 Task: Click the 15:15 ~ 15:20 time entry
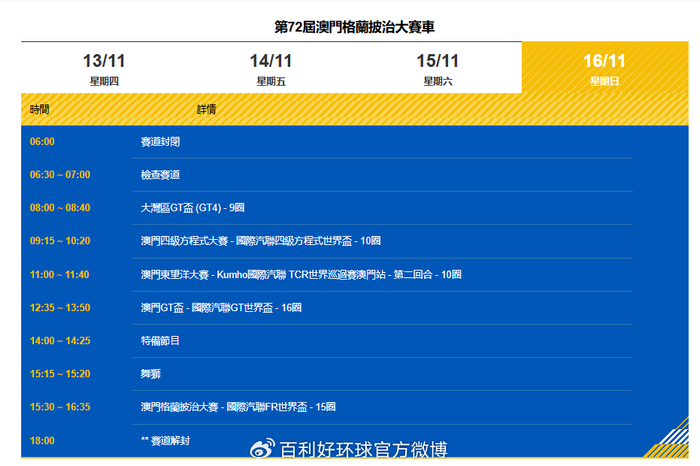pos(60,374)
